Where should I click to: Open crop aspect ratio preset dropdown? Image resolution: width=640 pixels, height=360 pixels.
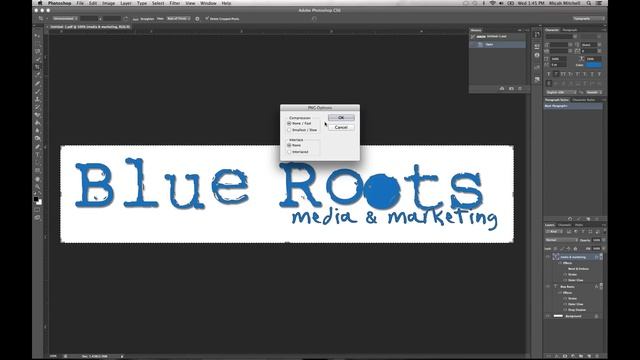[65, 19]
